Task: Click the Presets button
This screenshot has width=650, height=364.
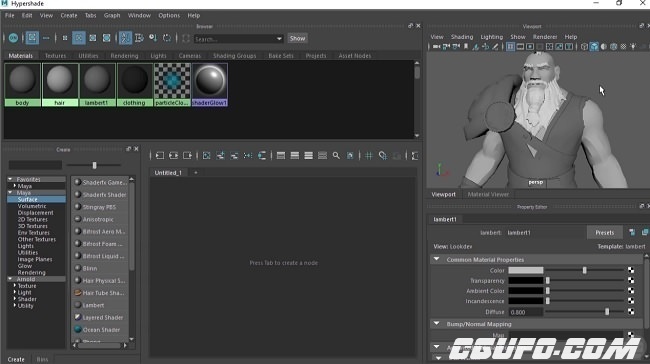Action: point(604,233)
